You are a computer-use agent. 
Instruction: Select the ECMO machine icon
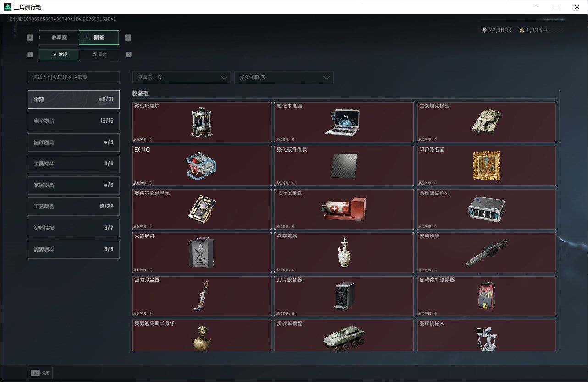tap(202, 166)
